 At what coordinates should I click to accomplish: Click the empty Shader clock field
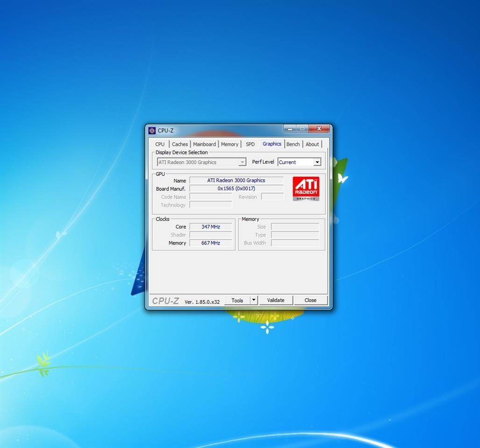point(211,235)
